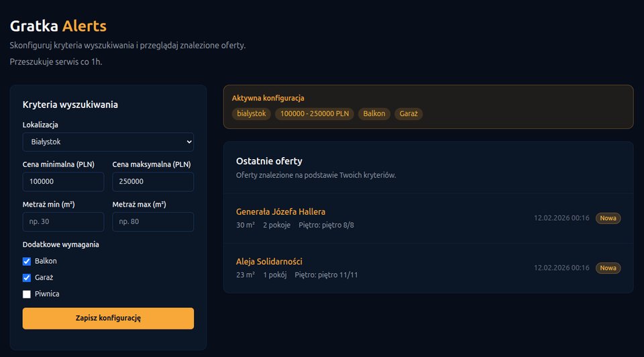
Task: Open the Generała Józefa Hallera offer
Action: [280, 211]
